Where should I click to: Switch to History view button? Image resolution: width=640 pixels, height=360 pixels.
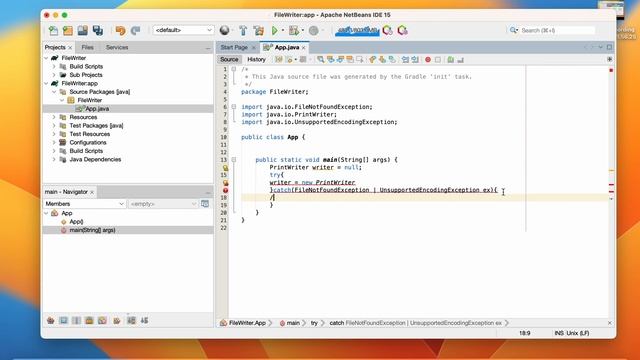coord(256,60)
